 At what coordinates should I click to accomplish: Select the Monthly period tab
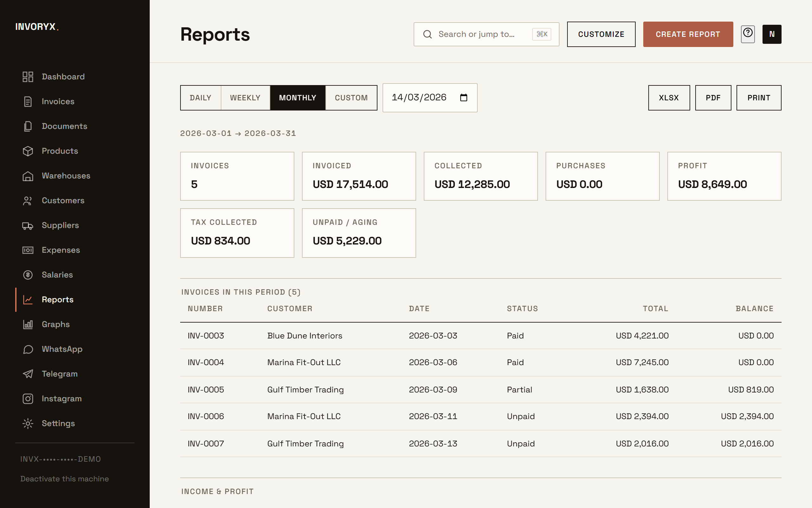(x=298, y=98)
